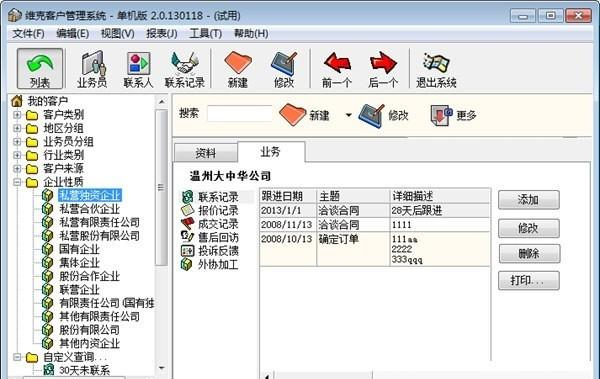The image size is (600, 379).
Task: Select 售后回访 after-sales visit entry
Action: [x=218, y=237]
